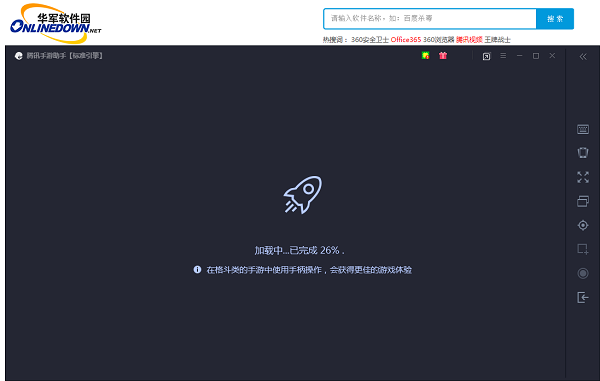Open the red 腾讯视频 hot search link

coord(469,39)
